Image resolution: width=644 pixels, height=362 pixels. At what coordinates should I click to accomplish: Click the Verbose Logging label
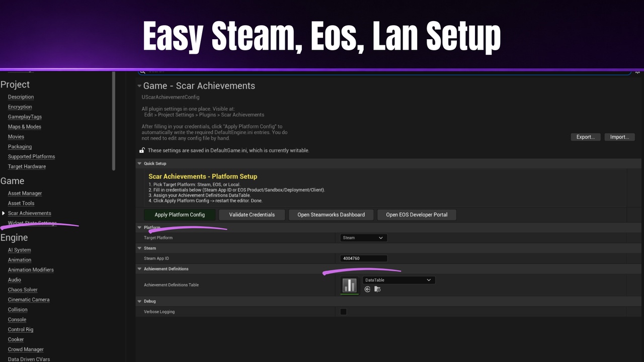point(159,312)
